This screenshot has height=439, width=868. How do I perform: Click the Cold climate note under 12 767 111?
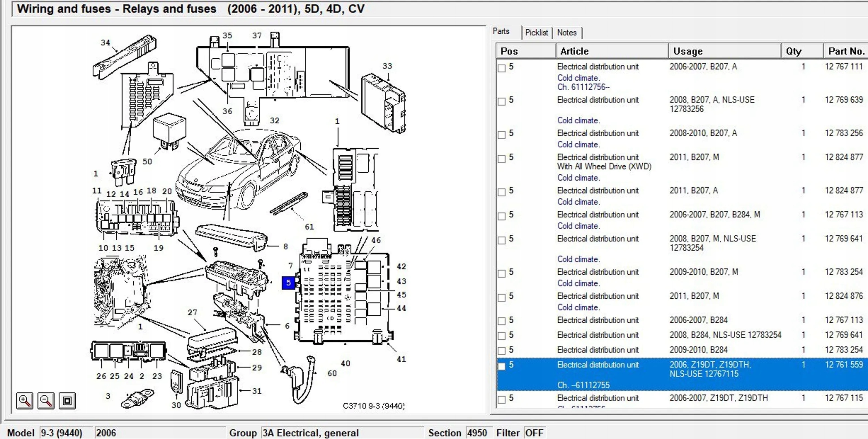[578, 78]
